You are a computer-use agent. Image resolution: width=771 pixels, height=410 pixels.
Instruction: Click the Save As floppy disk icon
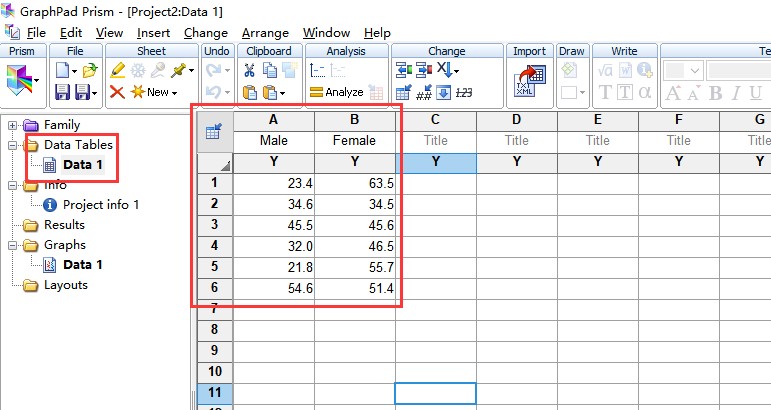[83, 92]
